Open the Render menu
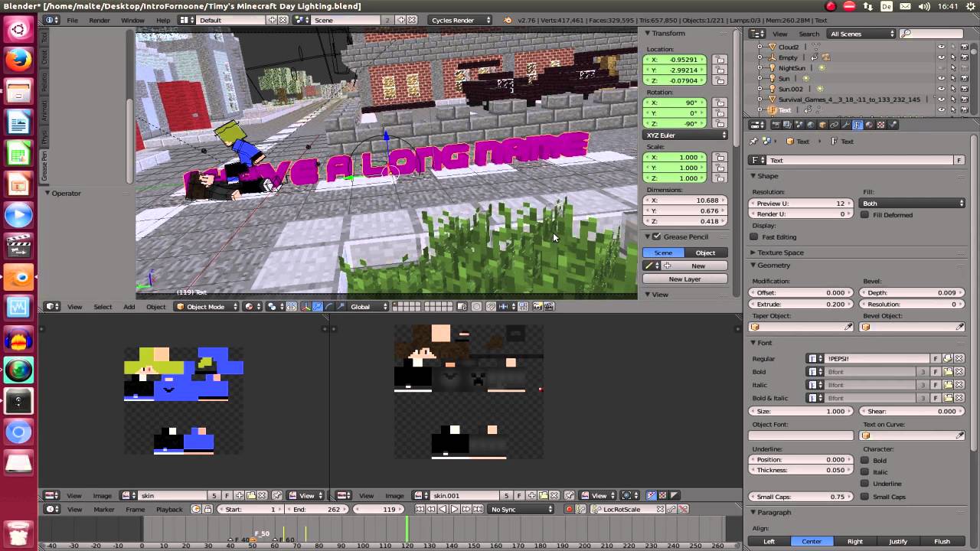 pyautogui.click(x=100, y=20)
